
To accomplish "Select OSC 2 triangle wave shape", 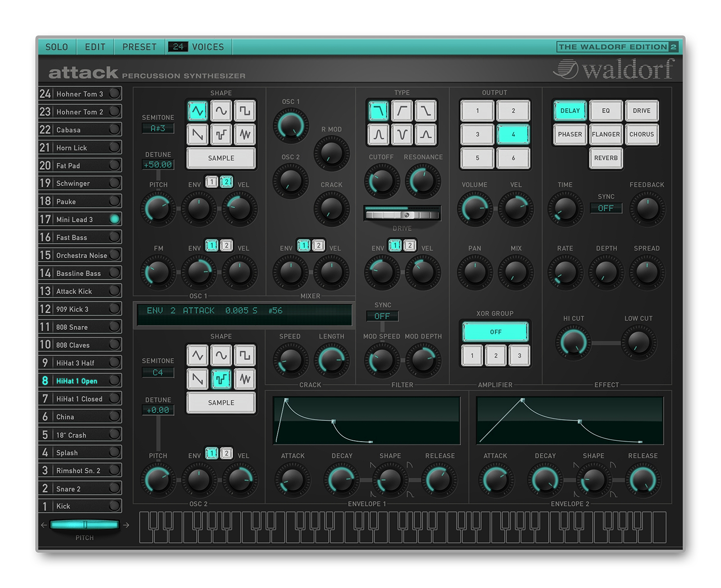I will coord(197,356).
